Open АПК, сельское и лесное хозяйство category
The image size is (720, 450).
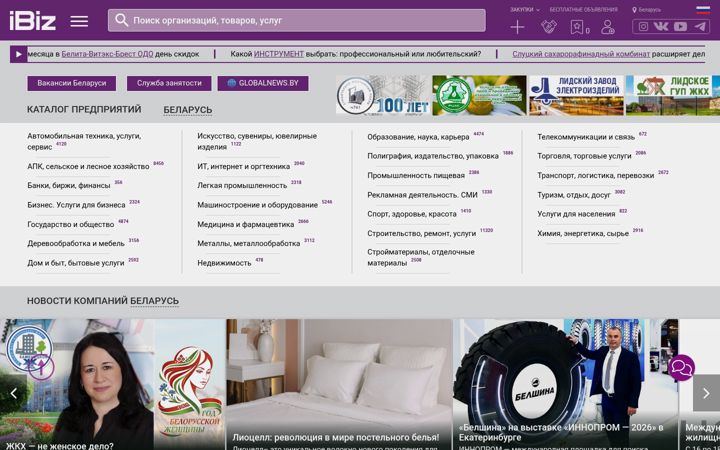tap(88, 166)
